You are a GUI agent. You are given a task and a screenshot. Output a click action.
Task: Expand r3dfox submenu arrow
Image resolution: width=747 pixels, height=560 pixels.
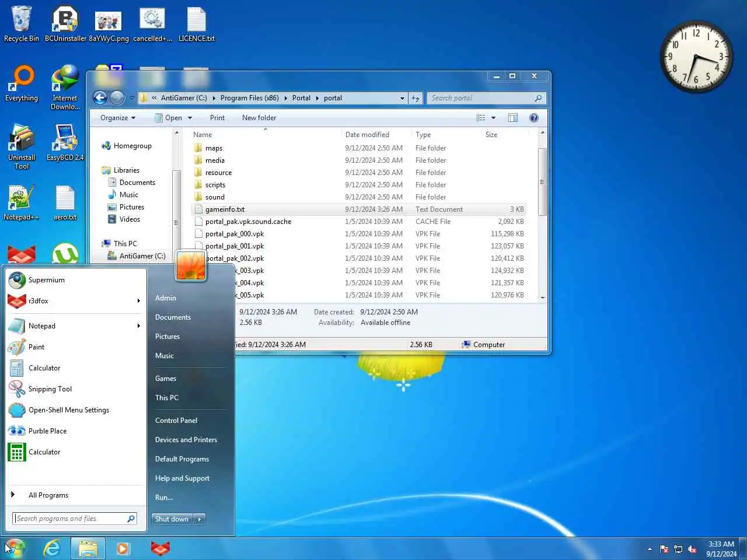[x=139, y=301]
